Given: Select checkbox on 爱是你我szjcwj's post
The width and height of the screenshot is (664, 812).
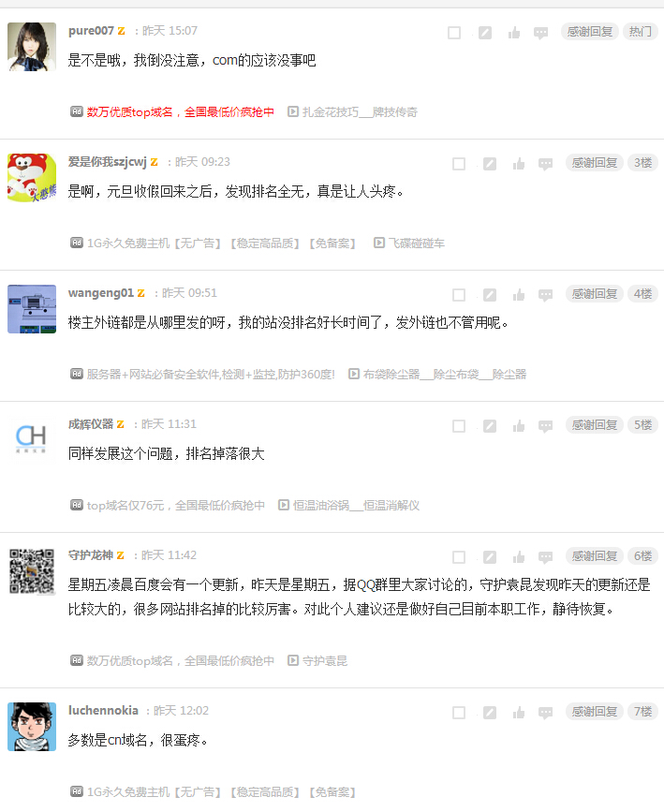Looking at the screenshot, I should pos(459,164).
